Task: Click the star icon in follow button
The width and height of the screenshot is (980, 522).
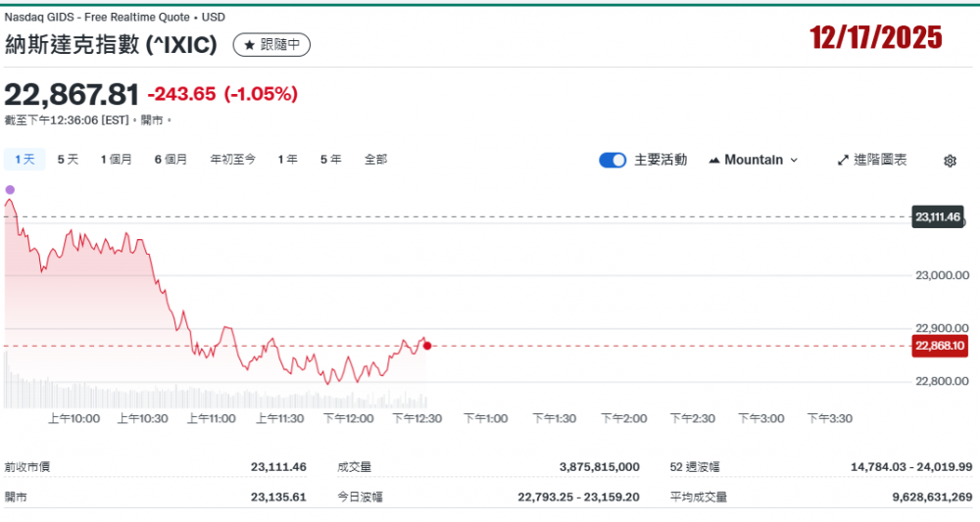Action: click(249, 45)
